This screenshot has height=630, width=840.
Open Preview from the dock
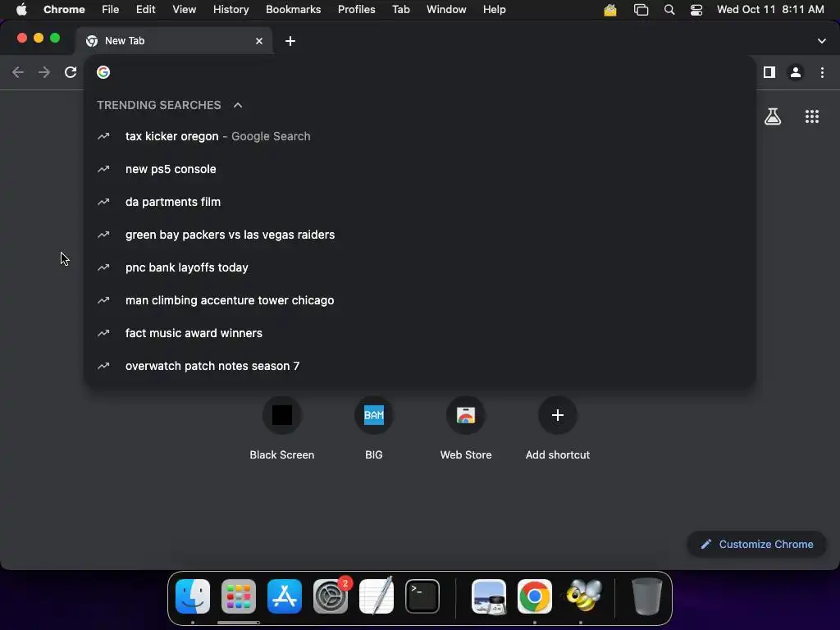[x=489, y=596]
